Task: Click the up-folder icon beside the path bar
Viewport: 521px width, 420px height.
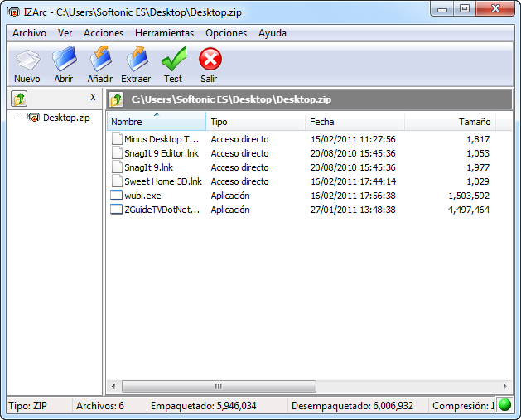Action: tap(116, 99)
